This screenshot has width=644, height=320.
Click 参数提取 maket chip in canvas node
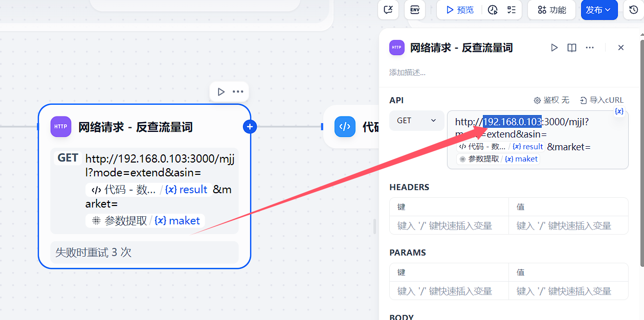coord(145,221)
